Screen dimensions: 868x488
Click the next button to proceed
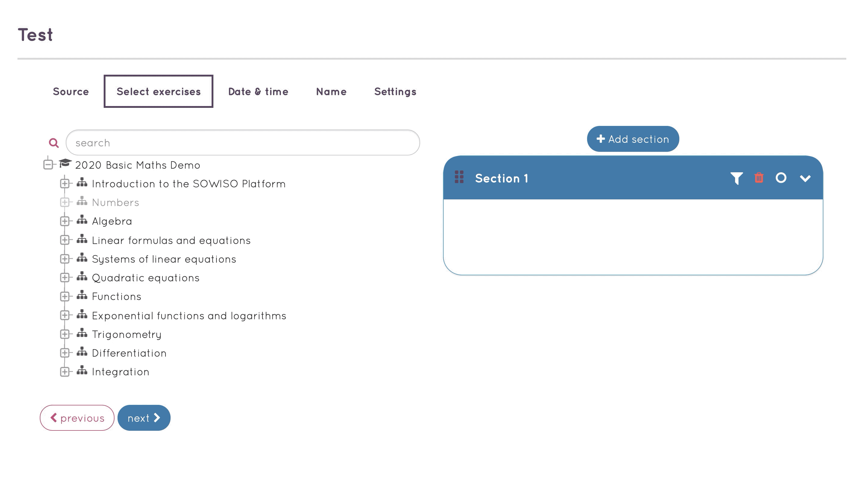144,418
